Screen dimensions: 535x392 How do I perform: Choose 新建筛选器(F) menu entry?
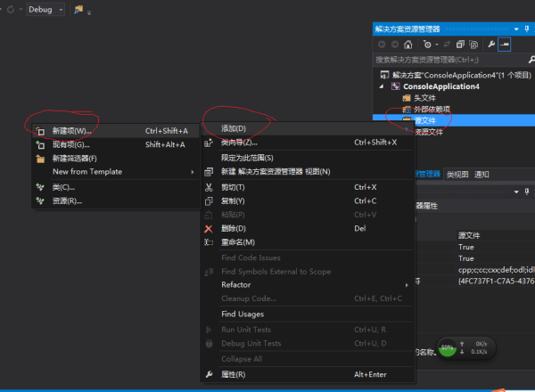116,159
